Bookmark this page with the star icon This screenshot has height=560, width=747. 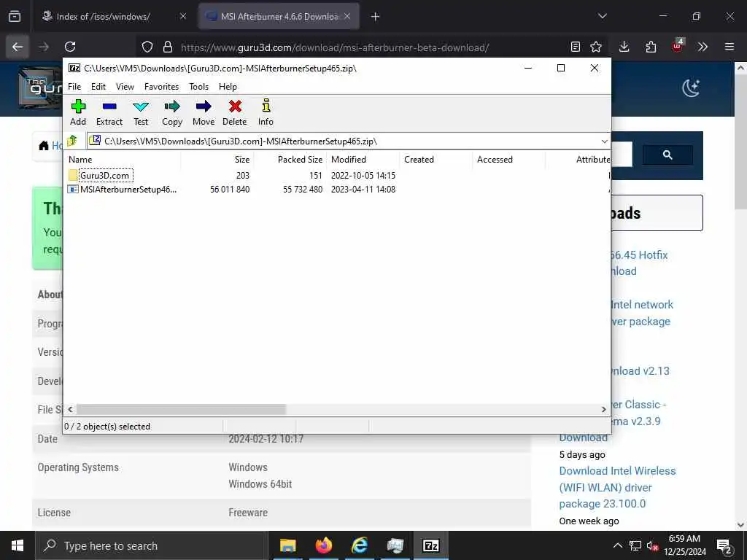click(596, 47)
